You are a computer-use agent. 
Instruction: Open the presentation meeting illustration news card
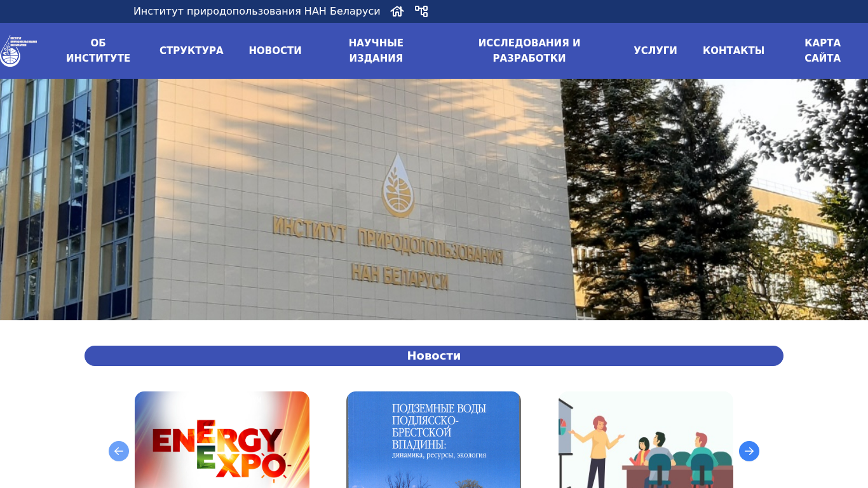tap(646, 440)
